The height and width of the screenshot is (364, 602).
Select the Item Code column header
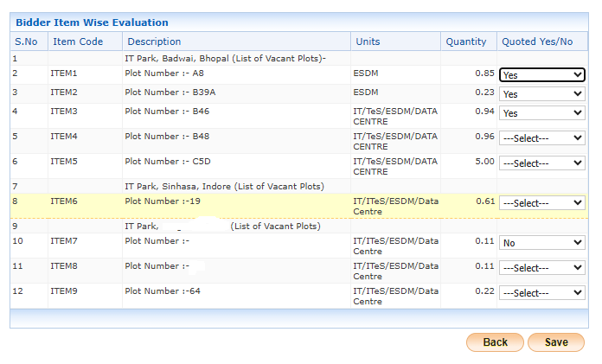pyautogui.click(x=85, y=42)
